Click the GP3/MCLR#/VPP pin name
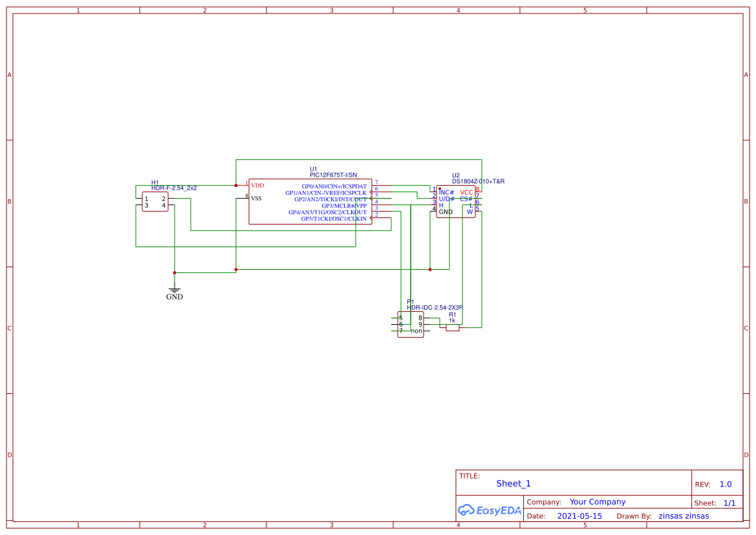 (345, 206)
